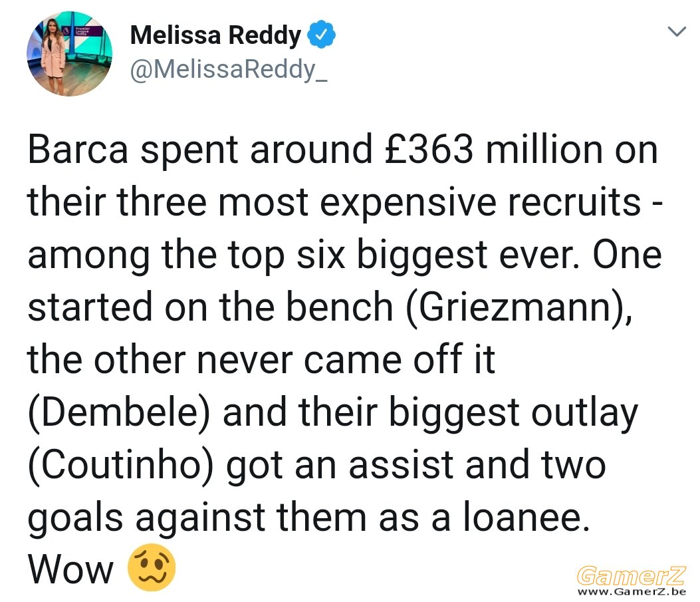The height and width of the screenshot is (602, 700).
Task: Click the word Barca in tweet
Action: coord(78,149)
